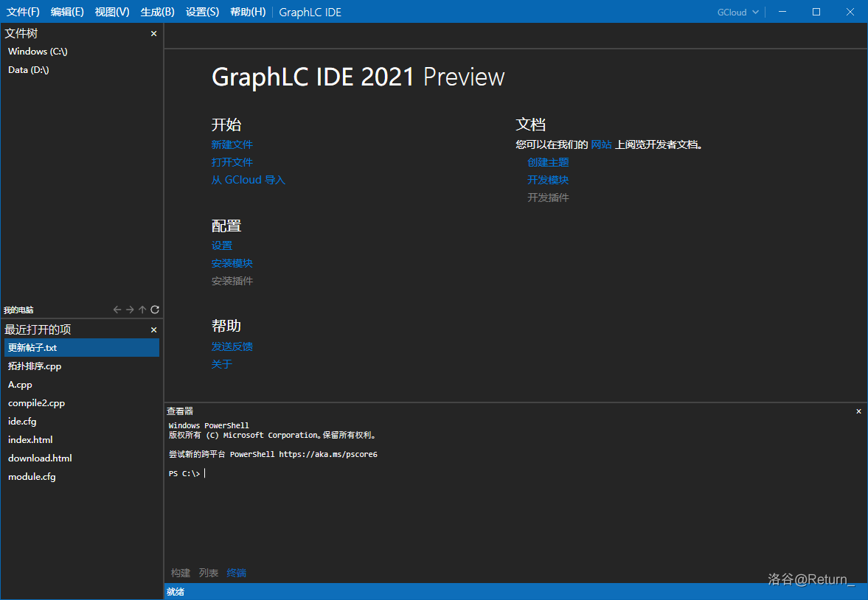Click the 打开文件 link
The image size is (868, 600).
click(x=232, y=162)
